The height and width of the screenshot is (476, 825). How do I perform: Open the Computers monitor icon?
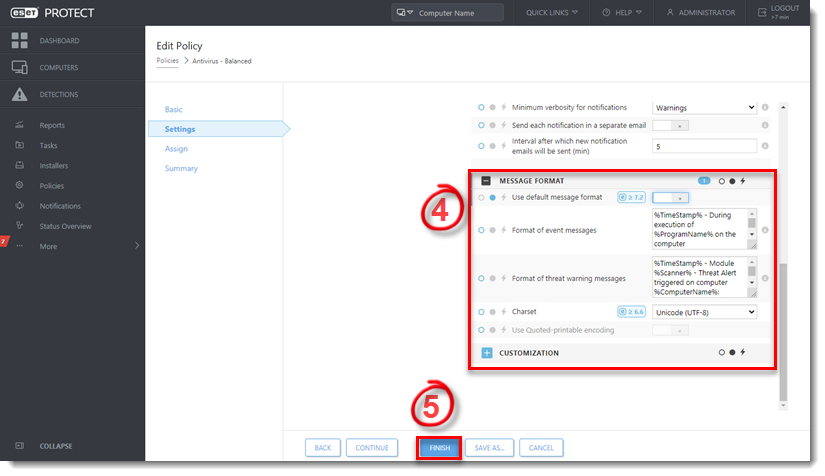coord(19,67)
